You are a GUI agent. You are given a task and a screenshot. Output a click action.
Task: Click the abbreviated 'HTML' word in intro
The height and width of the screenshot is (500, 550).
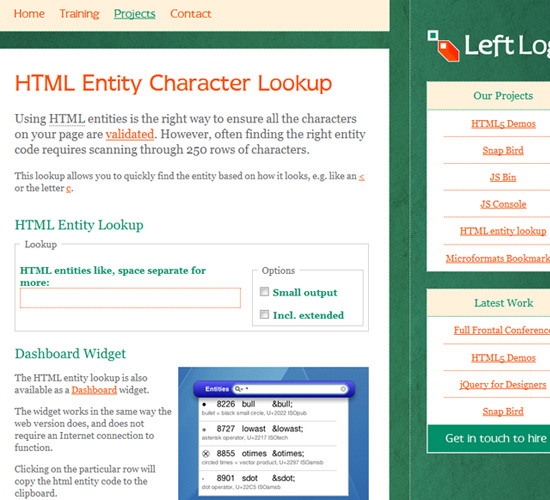(x=67, y=119)
